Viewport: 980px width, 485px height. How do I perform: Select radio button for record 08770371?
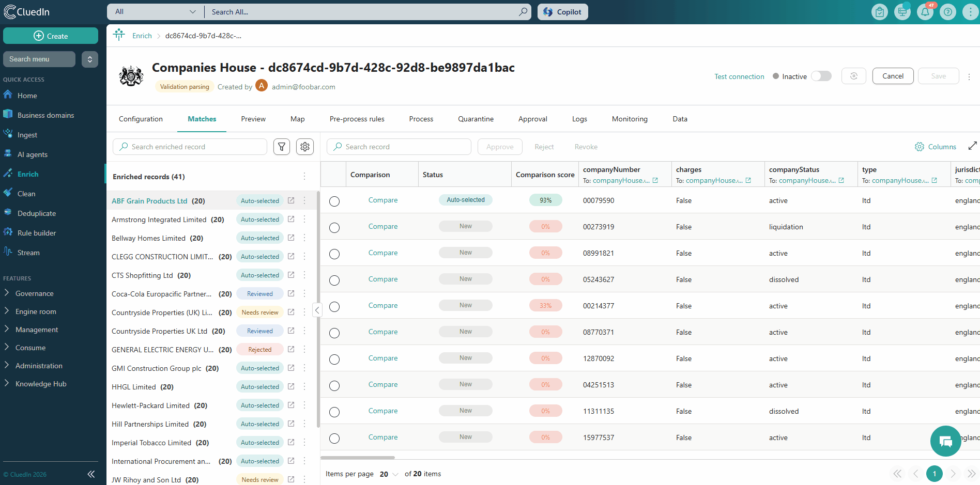(334, 333)
